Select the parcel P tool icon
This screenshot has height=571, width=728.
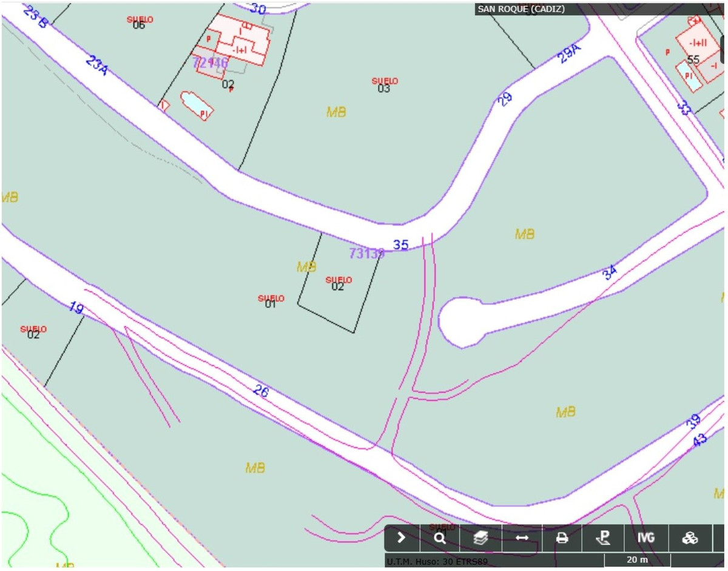(603, 538)
